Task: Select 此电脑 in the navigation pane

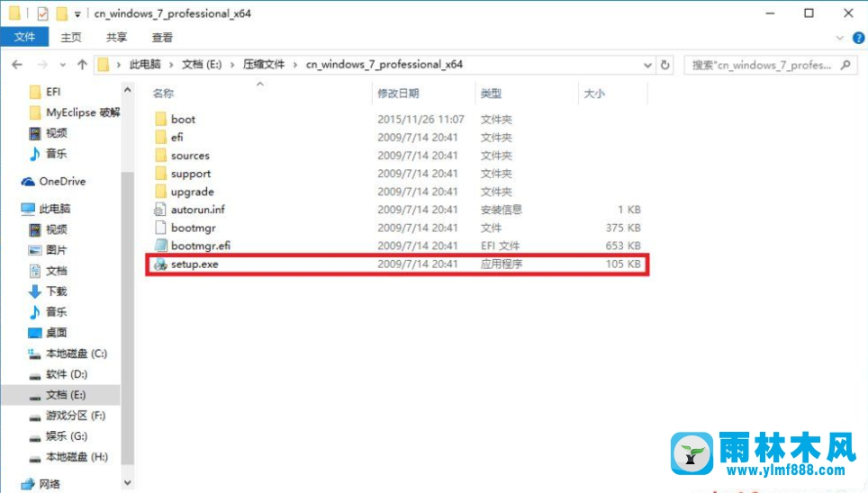Action: [x=46, y=209]
